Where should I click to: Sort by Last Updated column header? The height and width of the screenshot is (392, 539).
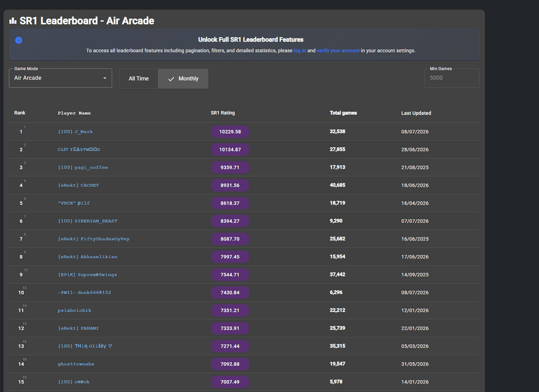click(416, 113)
